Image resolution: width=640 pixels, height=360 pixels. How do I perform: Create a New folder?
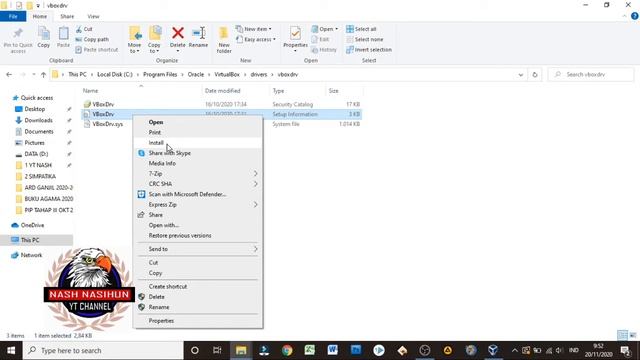pyautogui.click(x=224, y=40)
